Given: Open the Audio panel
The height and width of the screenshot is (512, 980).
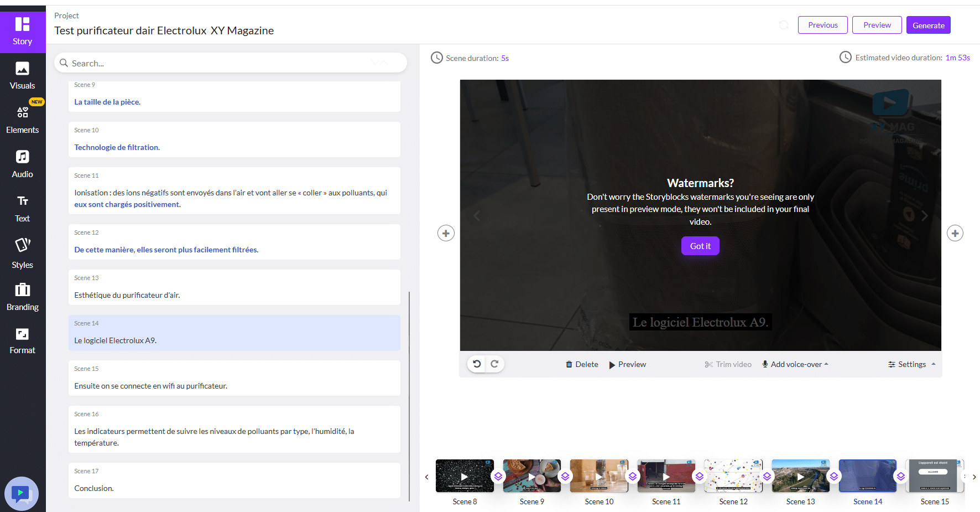Looking at the screenshot, I should (23, 164).
